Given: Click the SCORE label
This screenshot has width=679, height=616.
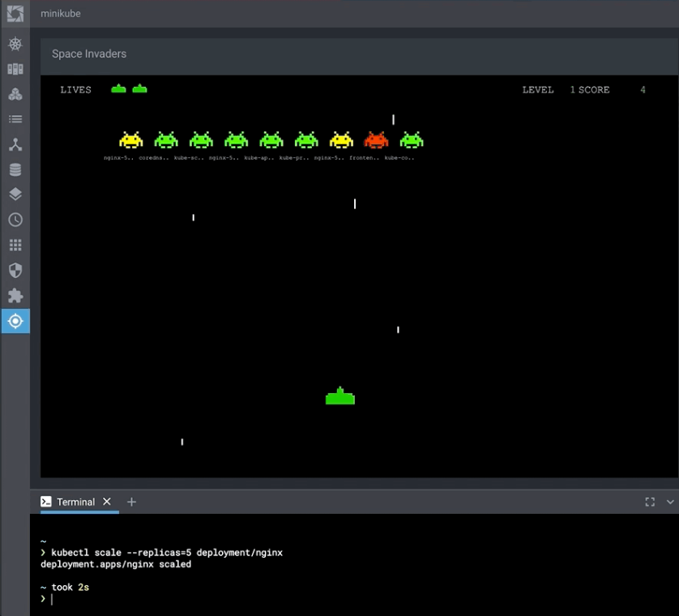Looking at the screenshot, I should point(594,90).
